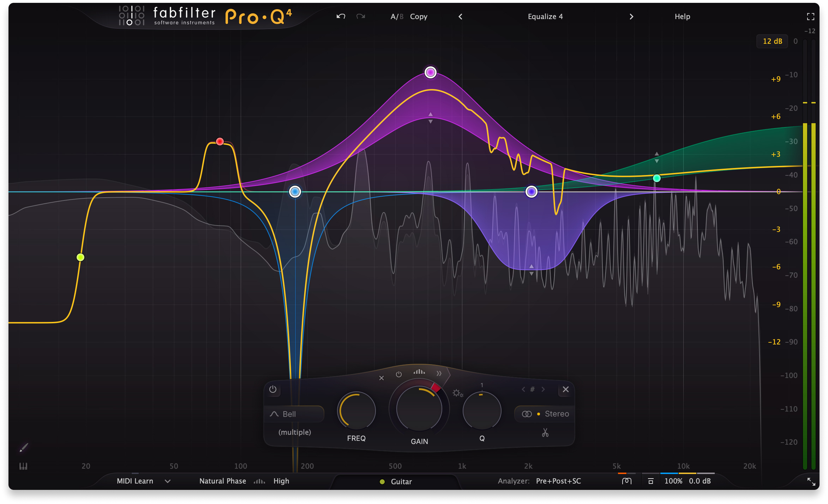
Task: Click the redo arrow icon
Action: coord(360,17)
